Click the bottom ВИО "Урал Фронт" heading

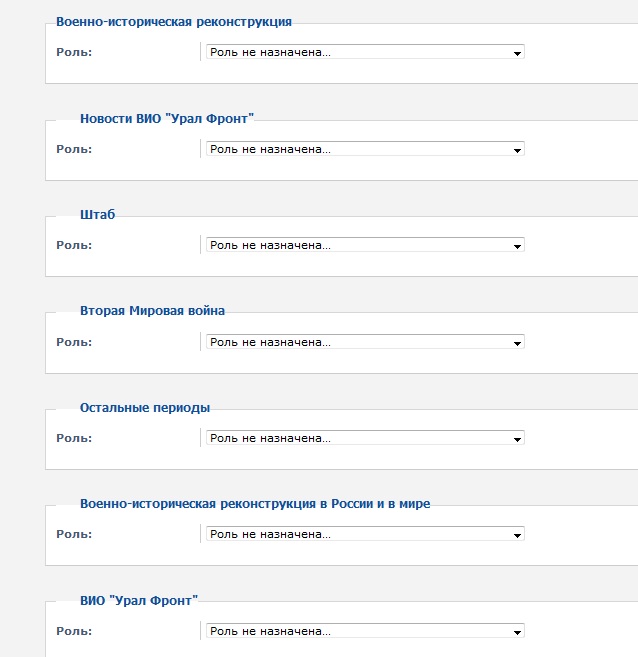pyautogui.click(x=139, y=600)
